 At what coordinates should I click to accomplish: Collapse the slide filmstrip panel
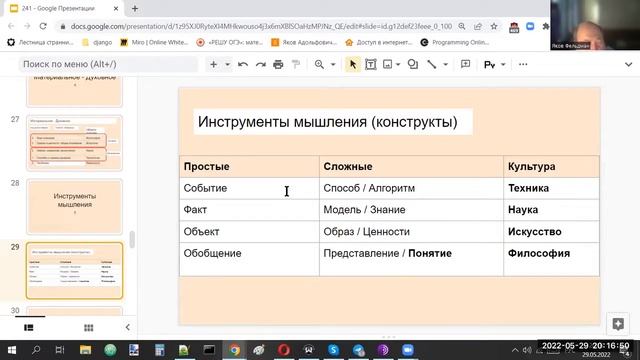(x=127, y=327)
